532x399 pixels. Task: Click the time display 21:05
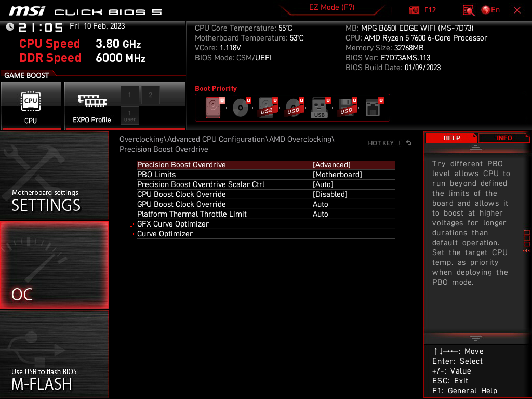41,28
